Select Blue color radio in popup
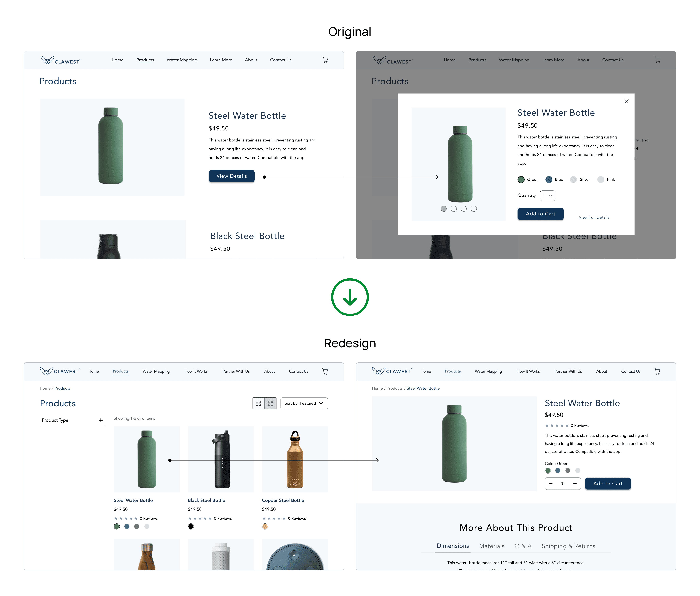The image size is (700, 596). pyautogui.click(x=549, y=179)
